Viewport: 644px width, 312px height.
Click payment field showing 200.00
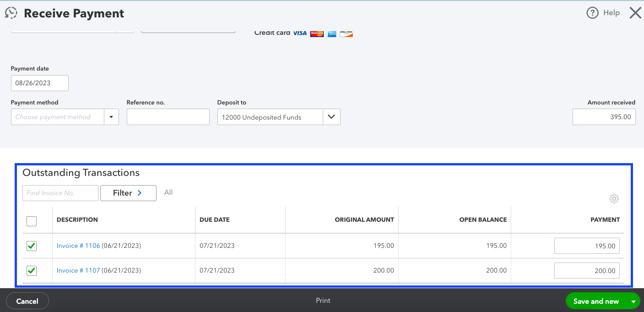(587, 270)
